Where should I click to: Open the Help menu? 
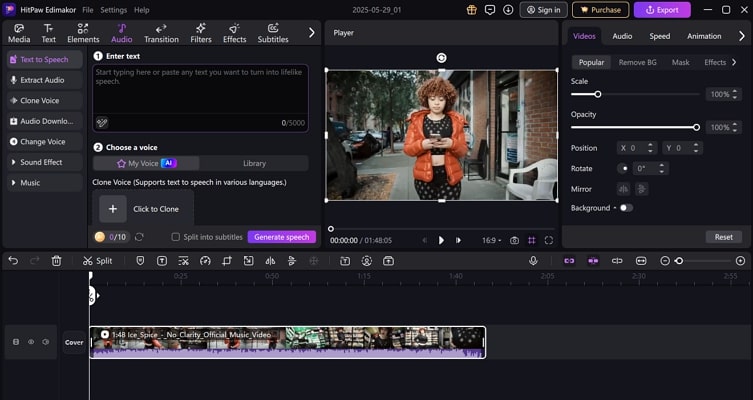[142, 10]
